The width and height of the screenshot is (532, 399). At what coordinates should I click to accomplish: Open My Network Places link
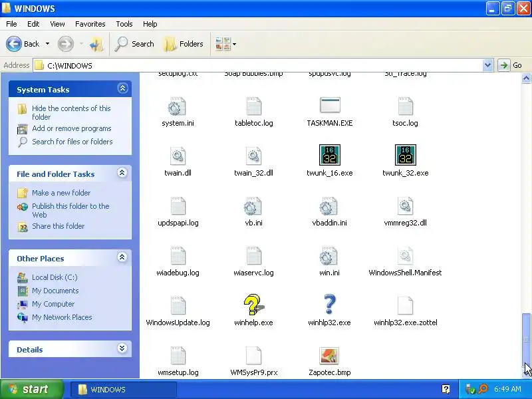pyautogui.click(x=62, y=317)
